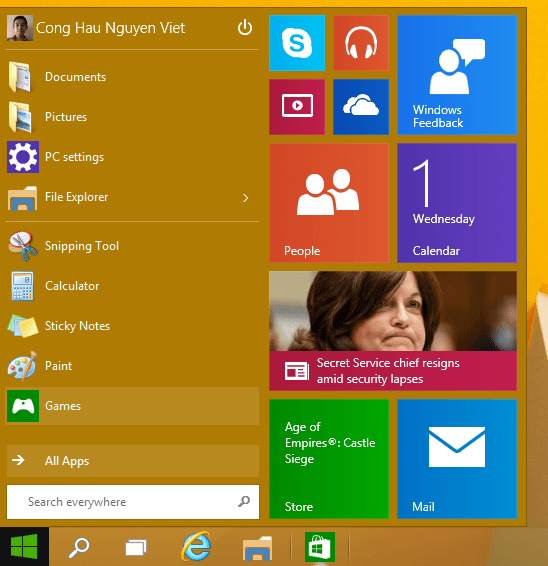Open the Windows Feedback tile
Viewport: 548px width, 566px height.
click(x=457, y=75)
